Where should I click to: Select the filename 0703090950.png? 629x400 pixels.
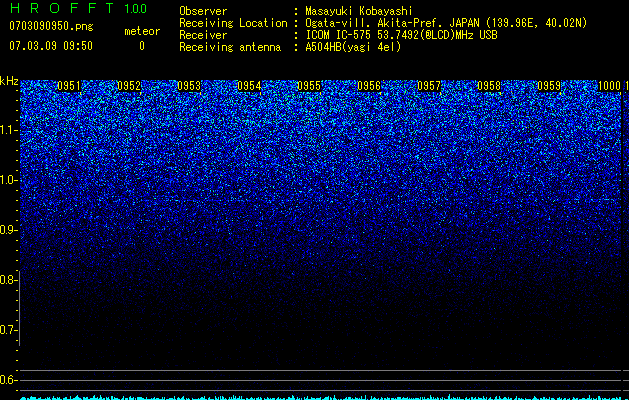[x=51, y=26]
